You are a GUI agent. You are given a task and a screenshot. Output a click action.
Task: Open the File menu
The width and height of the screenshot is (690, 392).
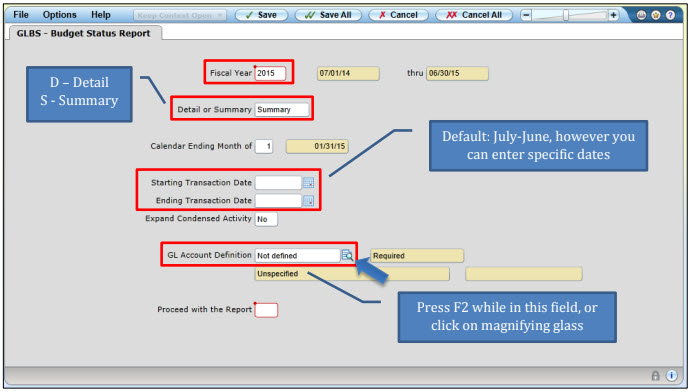21,15
